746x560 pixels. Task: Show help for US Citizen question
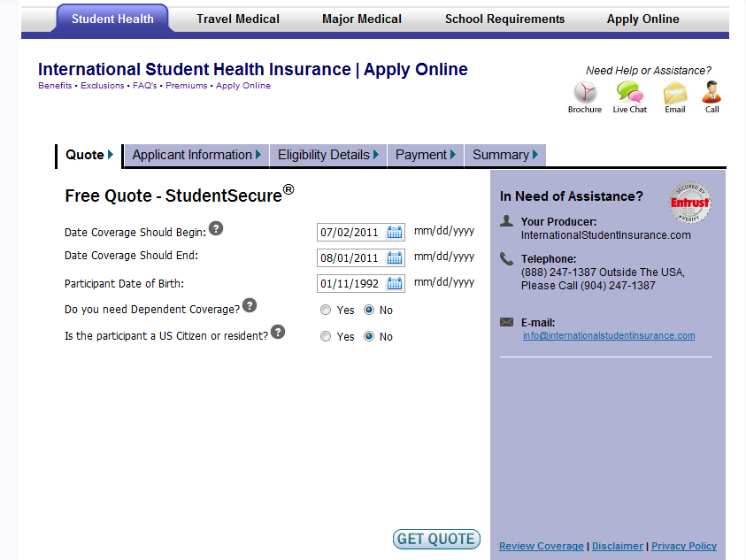(x=278, y=332)
